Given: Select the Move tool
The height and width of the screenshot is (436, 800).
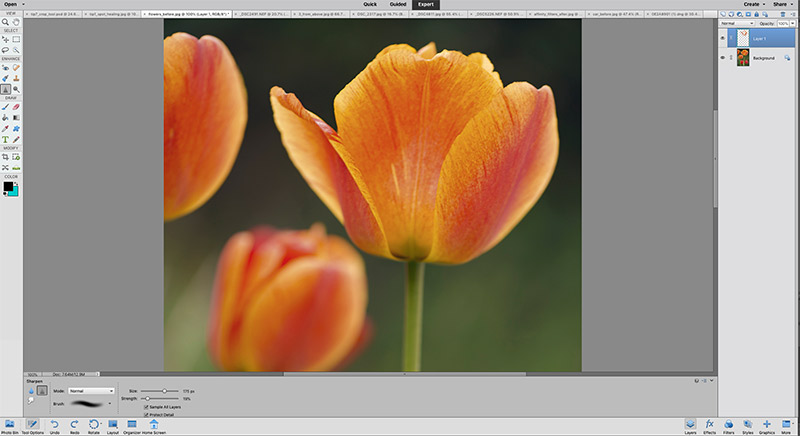Looking at the screenshot, I should pyautogui.click(x=5, y=39).
